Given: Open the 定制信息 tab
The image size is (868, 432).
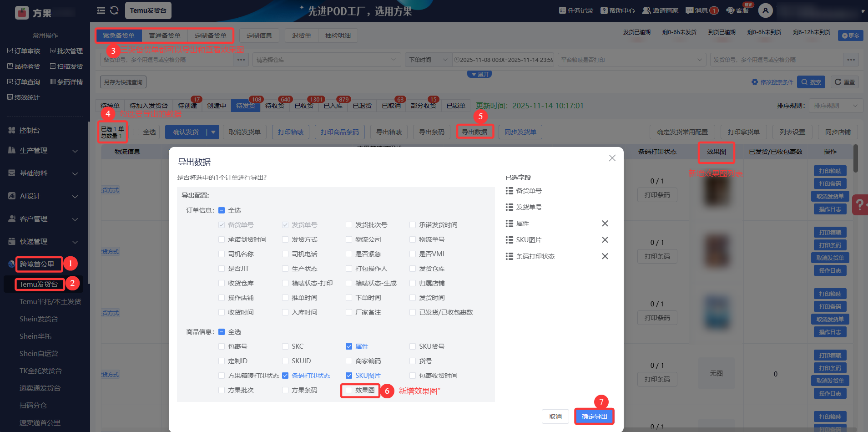Looking at the screenshot, I should pyautogui.click(x=259, y=36).
